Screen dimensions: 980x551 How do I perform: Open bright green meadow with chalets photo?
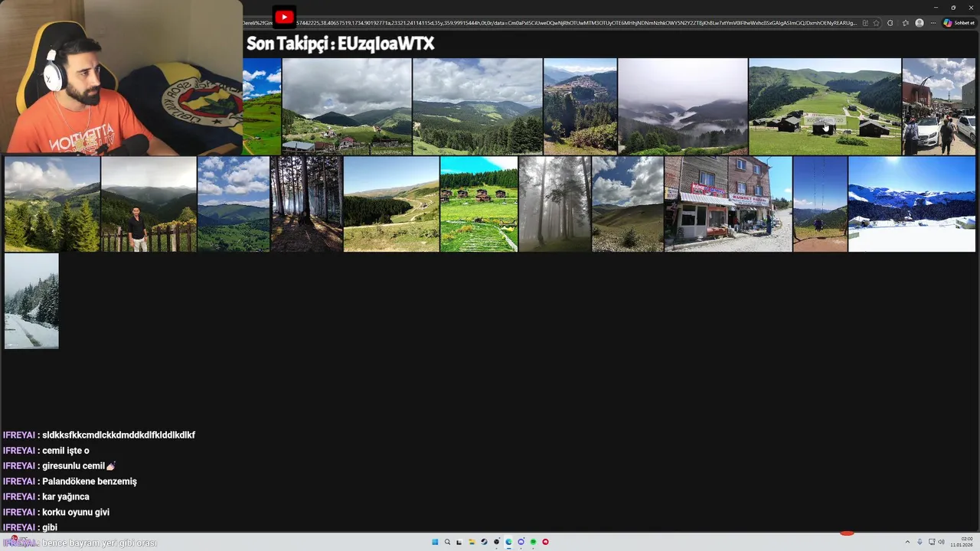pyautogui.click(x=479, y=204)
